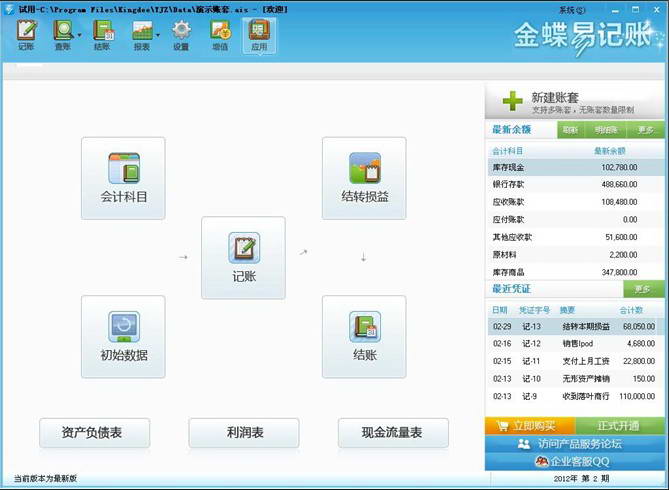Click the 刷新 tab beside 最新余额
This screenshot has height=490, width=669.
click(570, 130)
